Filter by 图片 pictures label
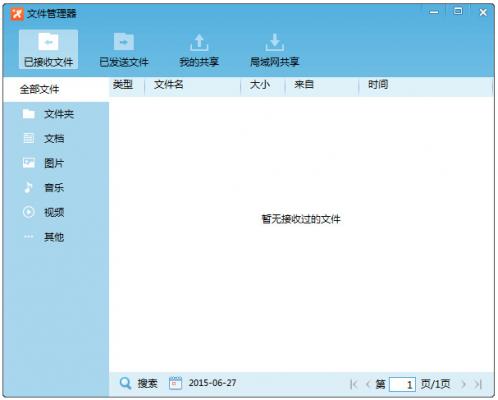Image resolution: width=498 pixels, height=400 pixels. coord(54,163)
